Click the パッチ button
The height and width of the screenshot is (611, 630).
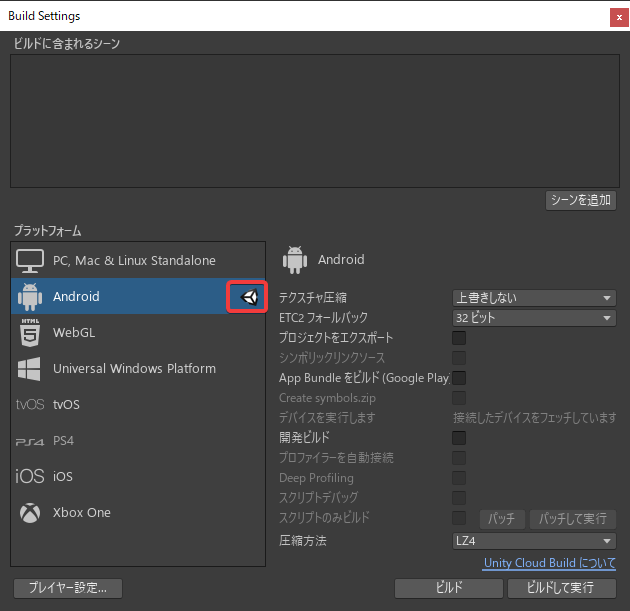(x=502, y=519)
